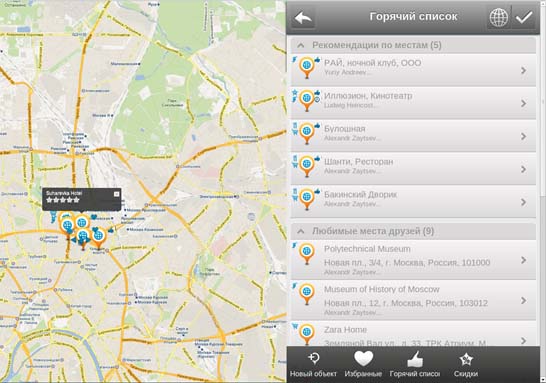Click the Шанти, Ресторан pin icon
Viewport: 546px width, 383px height.
[x=306, y=165]
